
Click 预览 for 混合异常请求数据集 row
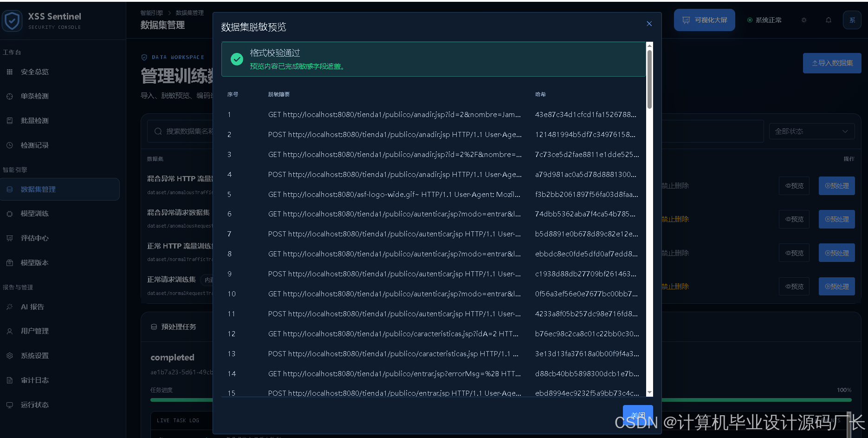click(x=794, y=219)
